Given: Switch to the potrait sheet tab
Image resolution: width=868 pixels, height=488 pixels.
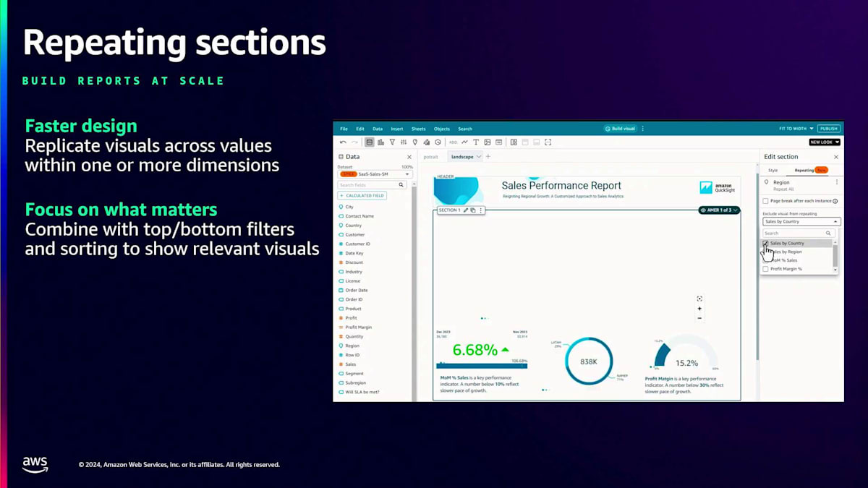Looking at the screenshot, I should [431, 157].
